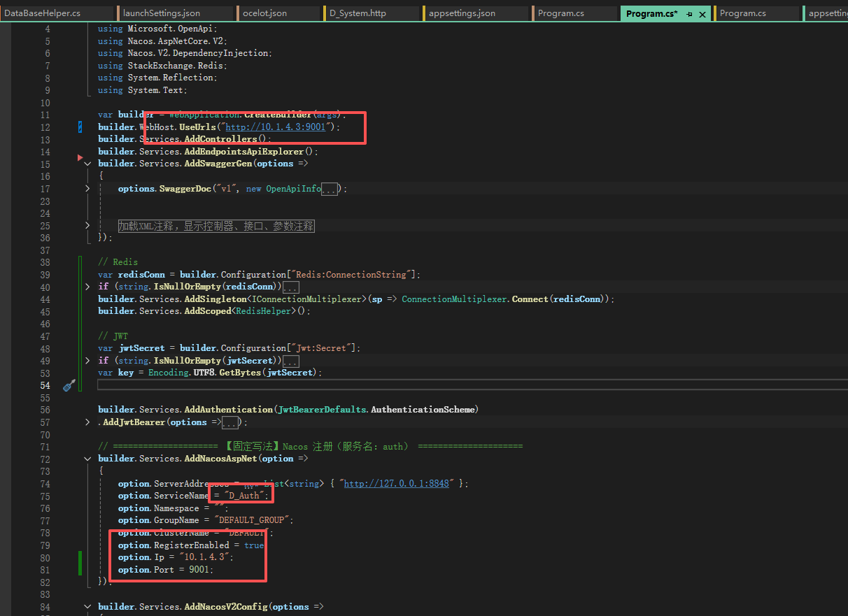Click the bookmark glyph beside line 12
Image resolution: width=848 pixels, height=616 pixels.
pos(80,127)
